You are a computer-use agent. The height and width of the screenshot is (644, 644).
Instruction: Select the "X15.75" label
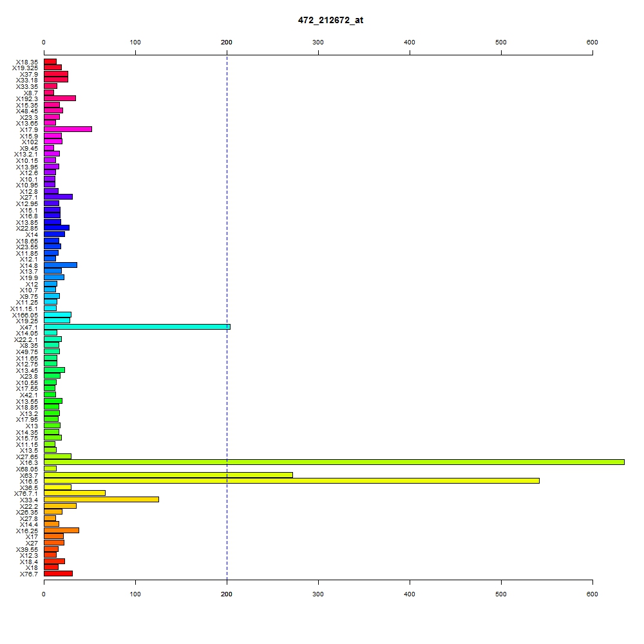coord(26,438)
